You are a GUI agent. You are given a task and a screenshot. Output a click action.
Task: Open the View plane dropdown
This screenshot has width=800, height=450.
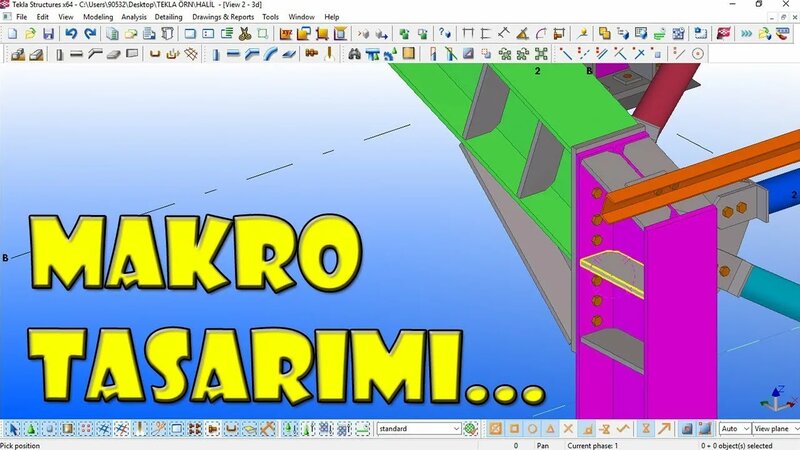coord(776,429)
